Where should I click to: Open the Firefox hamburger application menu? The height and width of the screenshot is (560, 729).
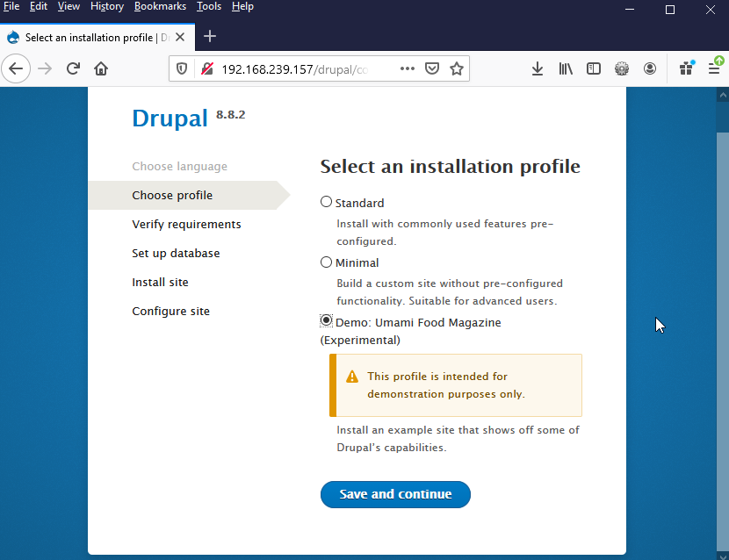714,68
